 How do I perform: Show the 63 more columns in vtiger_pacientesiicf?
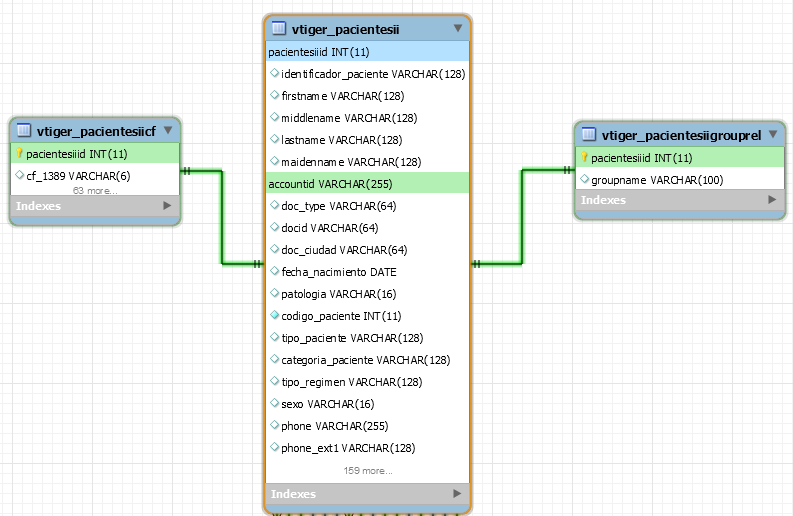(95, 191)
